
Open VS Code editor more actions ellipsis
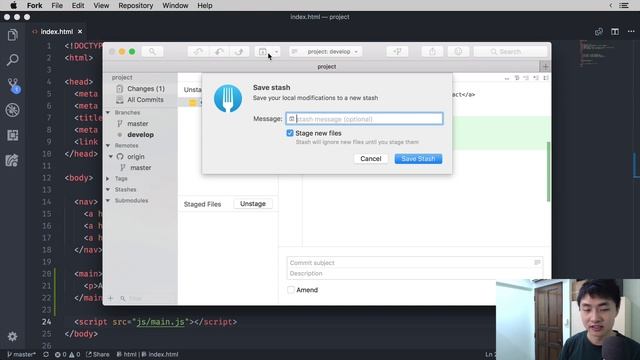[631, 31]
